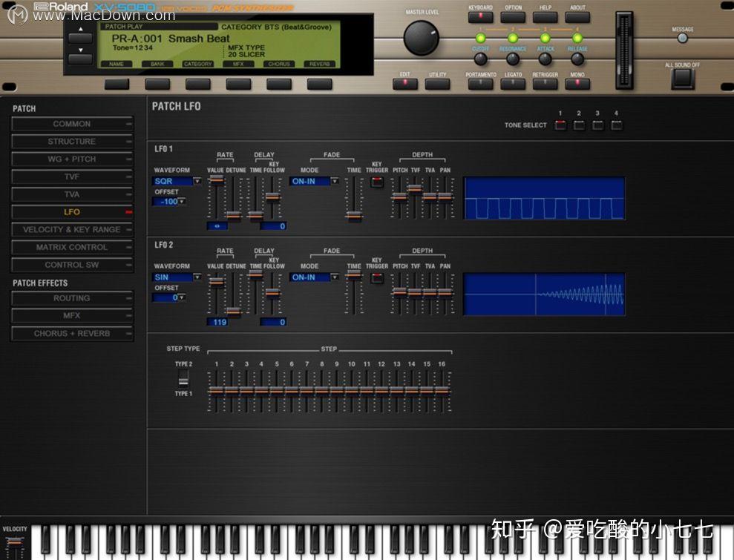Turn the Master Level knob
This screenshot has height=560, width=734.
pyautogui.click(x=421, y=38)
